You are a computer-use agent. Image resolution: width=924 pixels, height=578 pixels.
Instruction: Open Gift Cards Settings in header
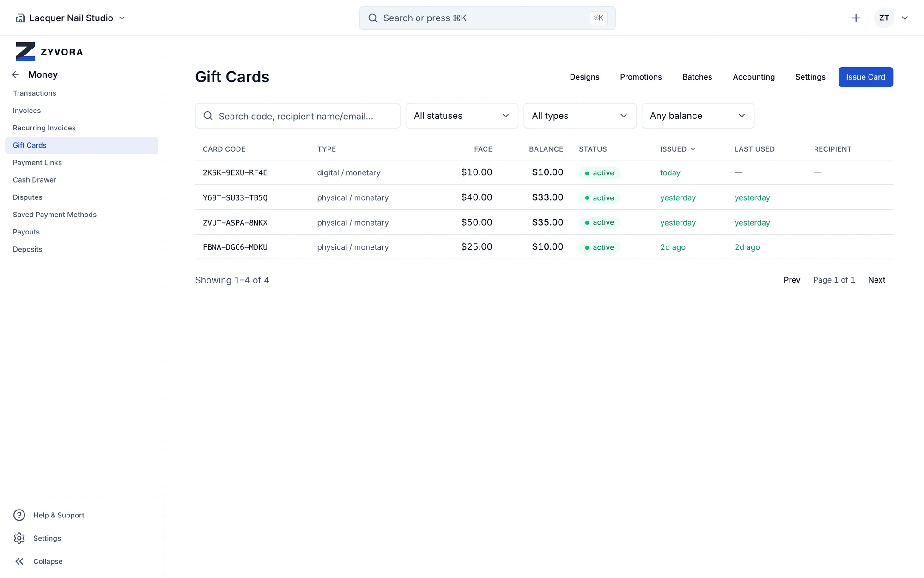pos(810,77)
